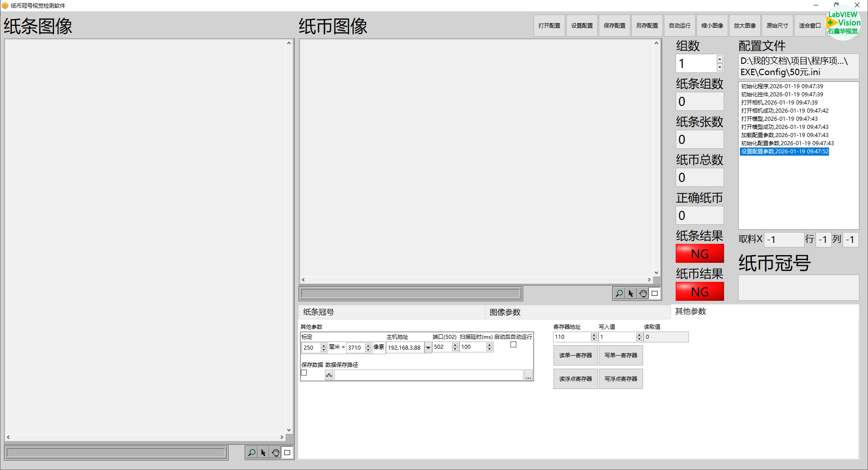Select the rectangle tool under the 纸条图像 panel
Viewport: 868px width, 470px height.
(x=287, y=452)
